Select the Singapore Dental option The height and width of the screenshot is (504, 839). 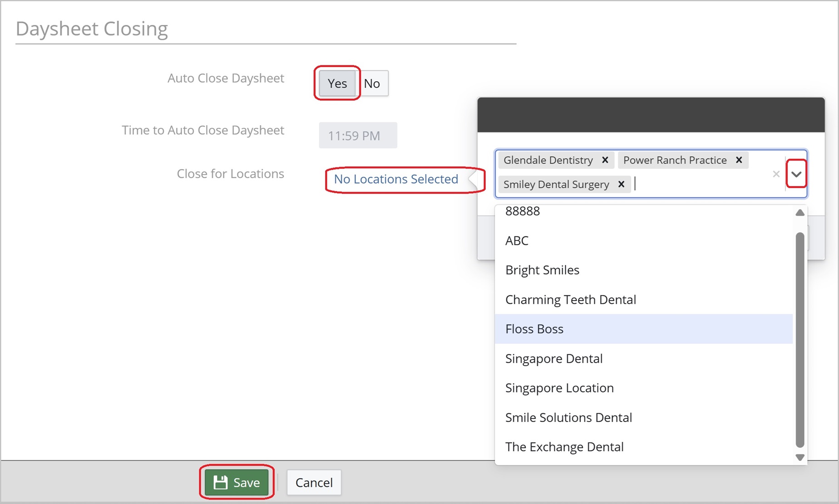tap(554, 358)
